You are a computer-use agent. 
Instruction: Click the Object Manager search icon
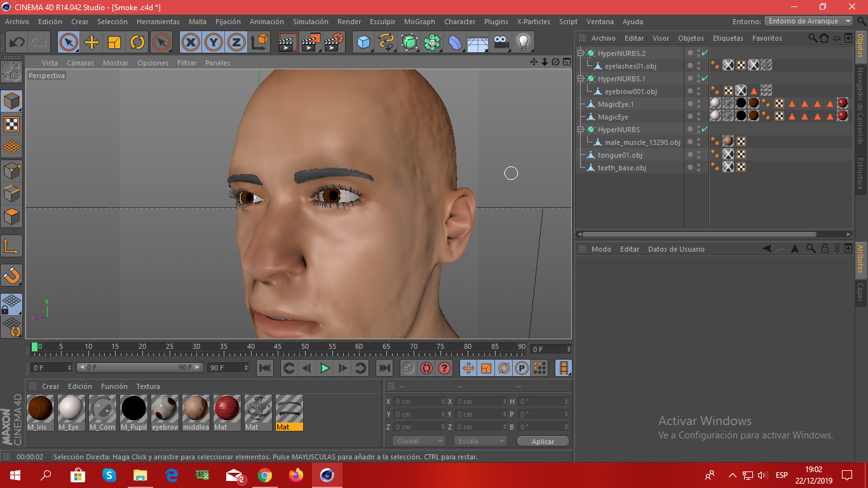(813, 38)
